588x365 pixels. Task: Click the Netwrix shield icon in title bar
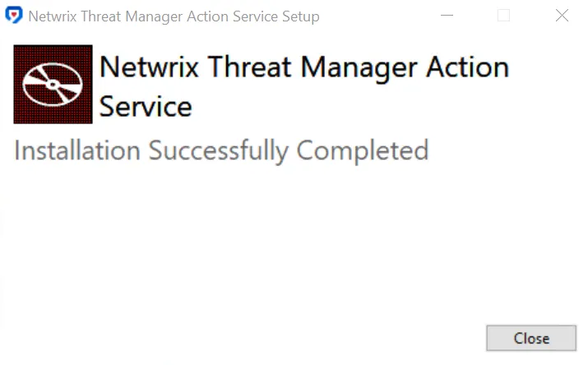pos(14,16)
